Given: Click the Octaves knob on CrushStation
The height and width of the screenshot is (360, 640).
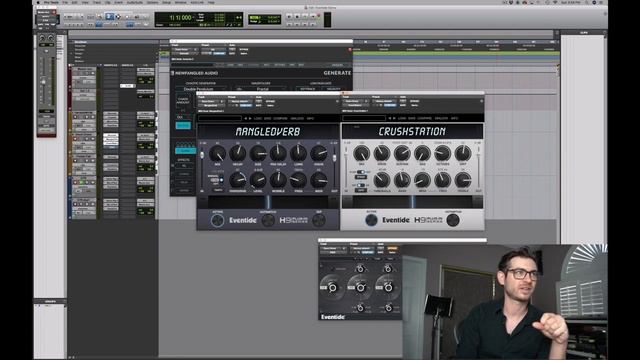Looking at the screenshot, I should pos(442,153).
